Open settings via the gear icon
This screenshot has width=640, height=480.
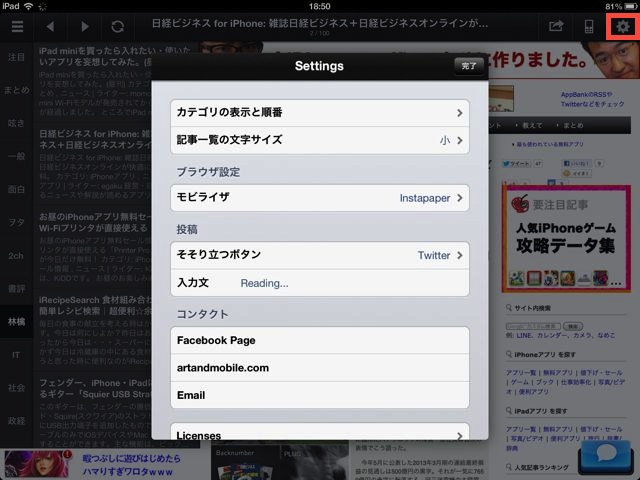[622, 27]
